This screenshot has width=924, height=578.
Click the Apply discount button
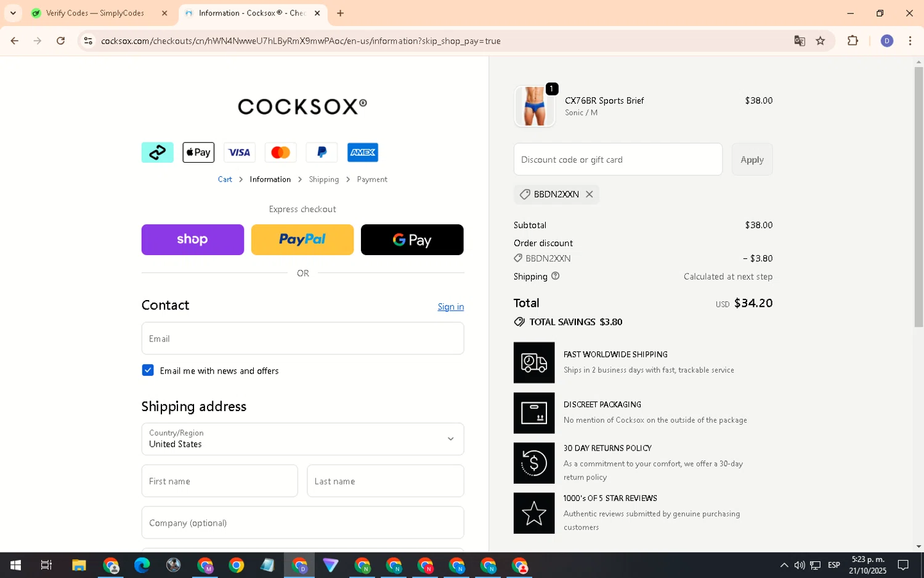click(x=752, y=160)
